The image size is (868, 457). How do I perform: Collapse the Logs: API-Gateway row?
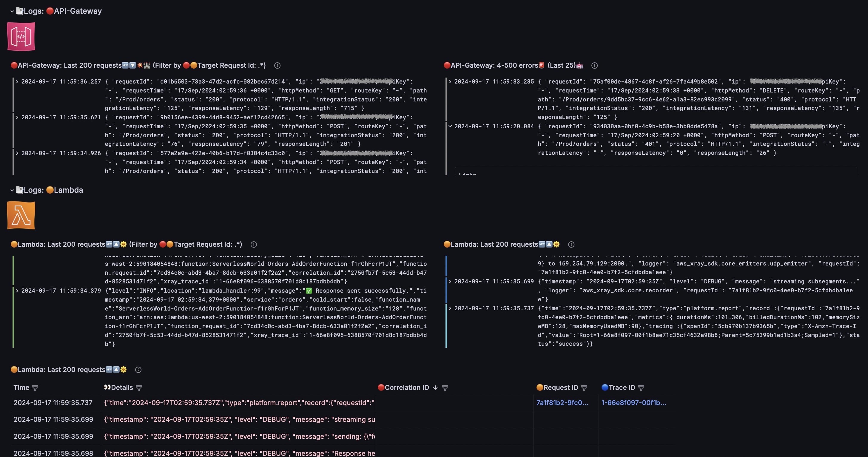click(x=12, y=11)
